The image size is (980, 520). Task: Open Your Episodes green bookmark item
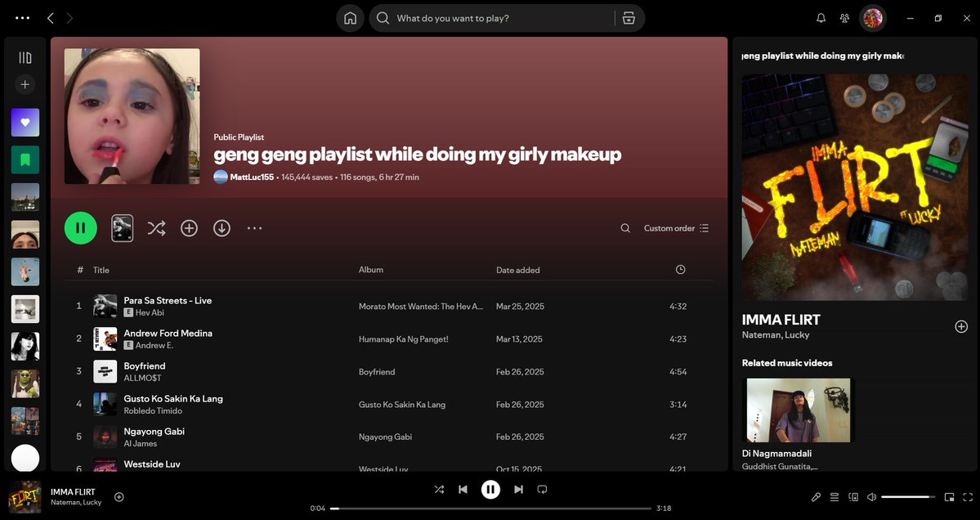tap(25, 160)
